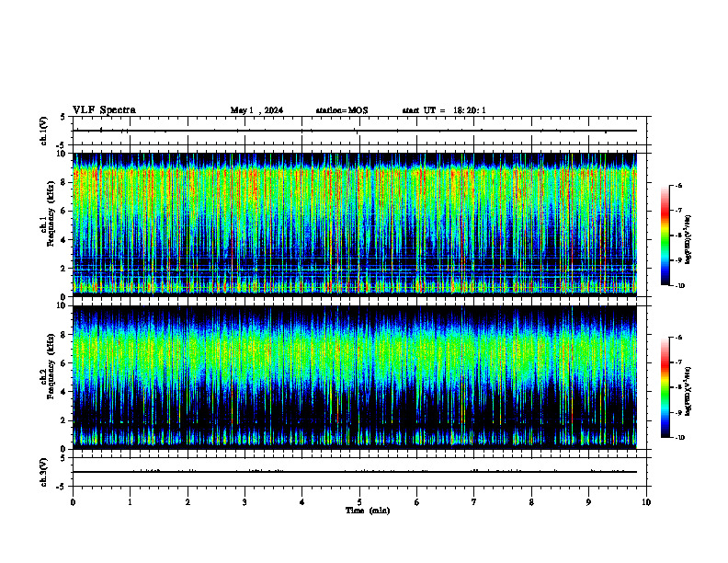The width and height of the screenshot is (728, 563).
Task: Click time axis tick label "2"
Action: pos(188,502)
